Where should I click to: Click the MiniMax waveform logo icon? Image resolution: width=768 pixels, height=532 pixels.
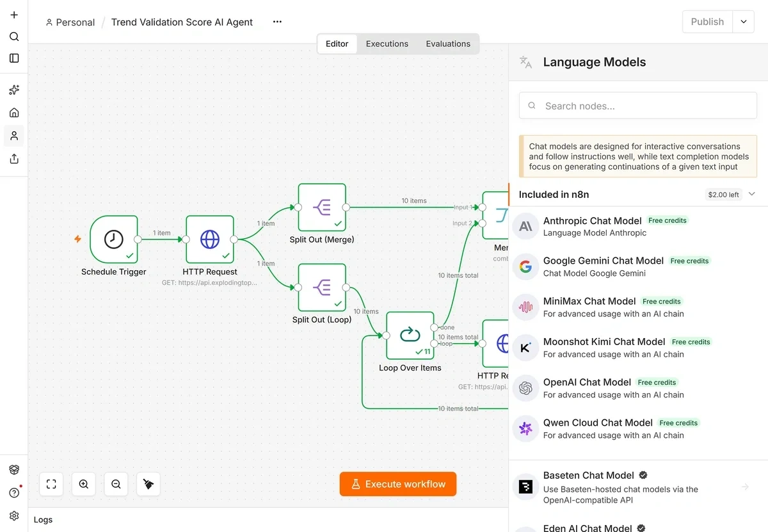click(525, 307)
